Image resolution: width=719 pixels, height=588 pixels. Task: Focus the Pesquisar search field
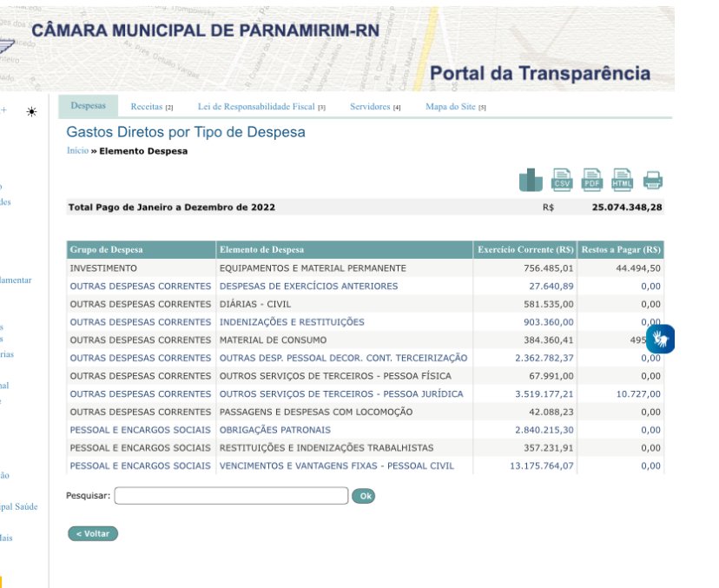coord(231,496)
